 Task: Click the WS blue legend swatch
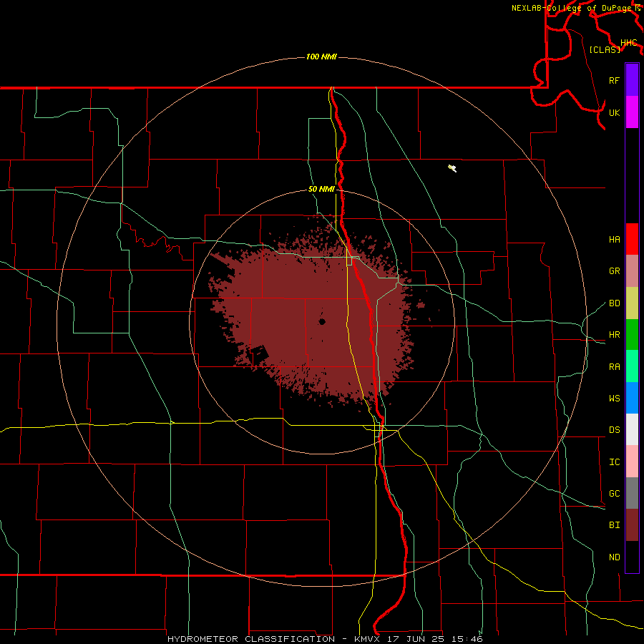click(632, 398)
